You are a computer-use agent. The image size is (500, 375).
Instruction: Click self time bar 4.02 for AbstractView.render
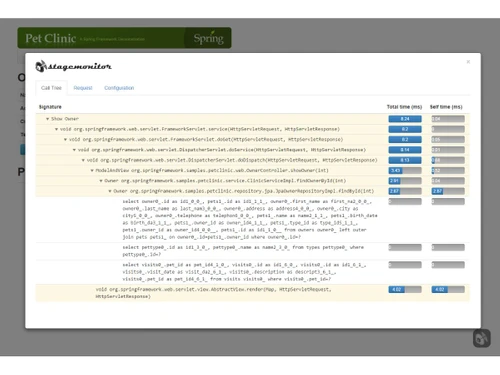pyautogui.click(x=448, y=289)
